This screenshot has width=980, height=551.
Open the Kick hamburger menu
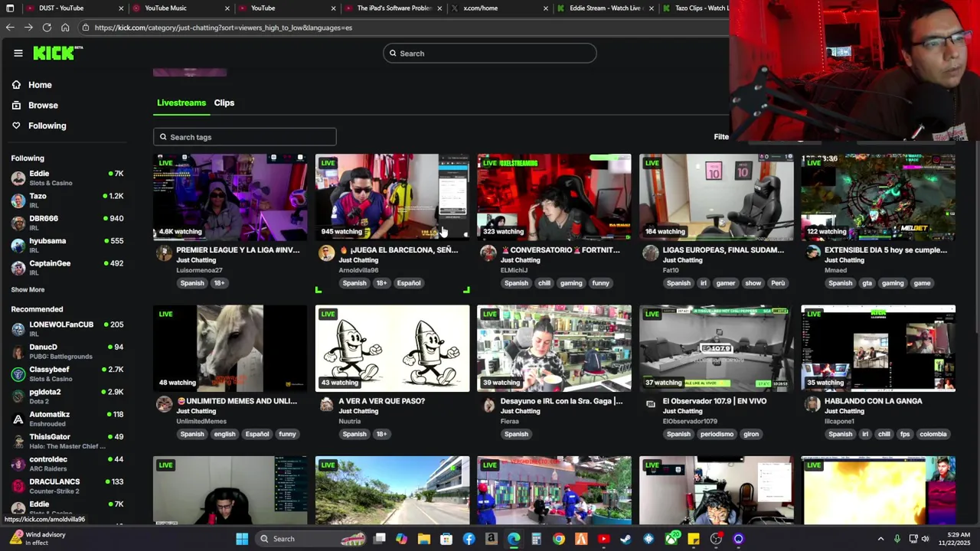(18, 53)
